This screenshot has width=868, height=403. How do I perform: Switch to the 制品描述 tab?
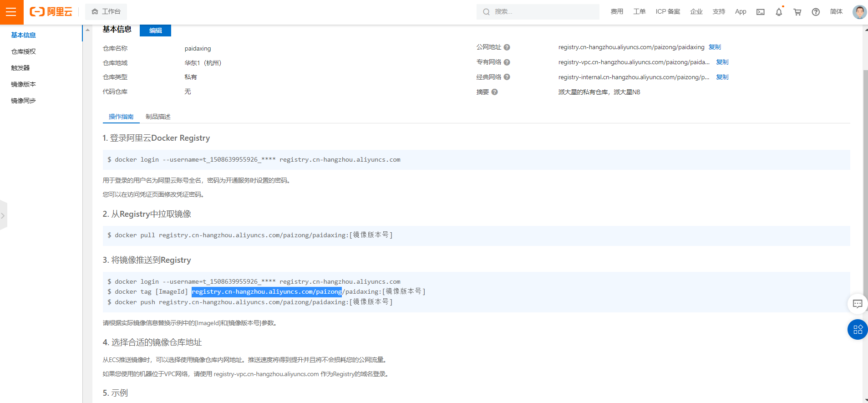pos(158,117)
